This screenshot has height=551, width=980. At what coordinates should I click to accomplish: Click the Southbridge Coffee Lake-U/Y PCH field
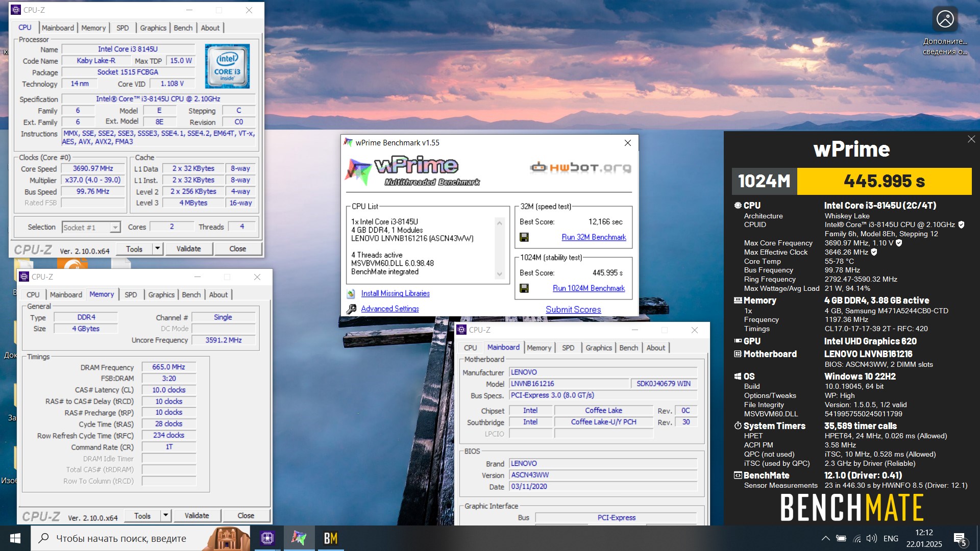click(603, 422)
